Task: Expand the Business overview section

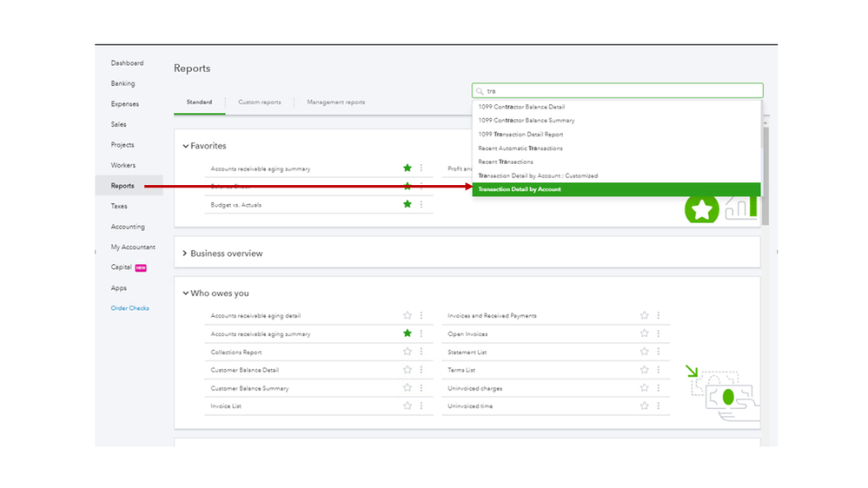Action: pyautogui.click(x=186, y=254)
